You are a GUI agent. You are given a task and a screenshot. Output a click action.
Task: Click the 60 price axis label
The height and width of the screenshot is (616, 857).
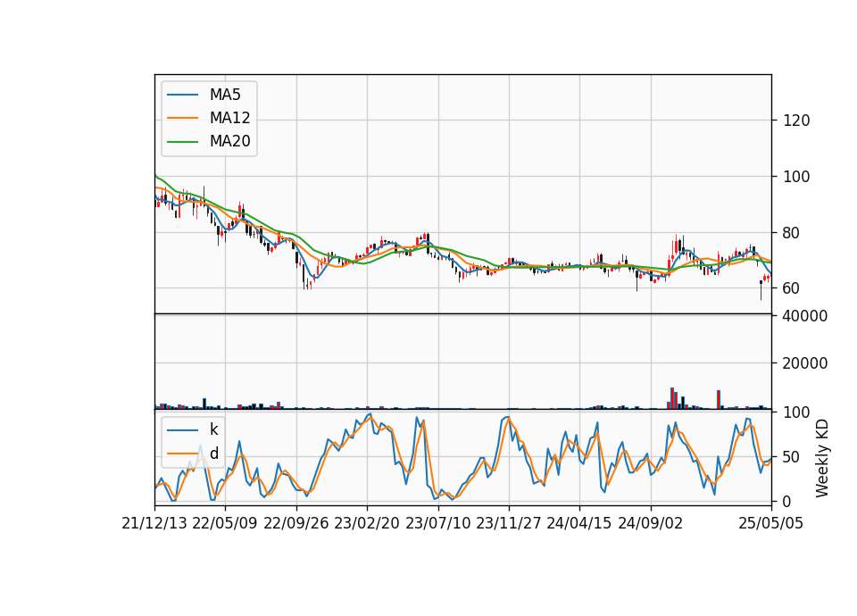coord(792,288)
